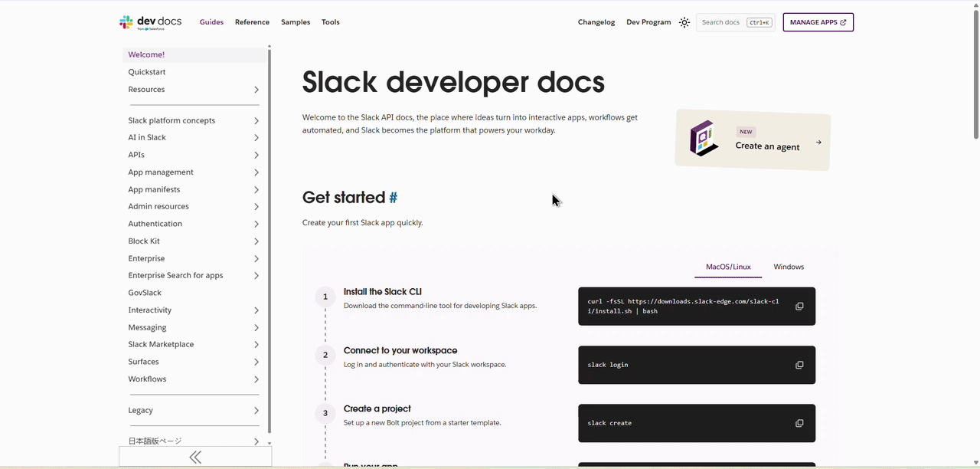The height and width of the screenshot is (469, 980).
Task: Expand the Authentication section
Action: pyautogui.click(x=256, y=224)
